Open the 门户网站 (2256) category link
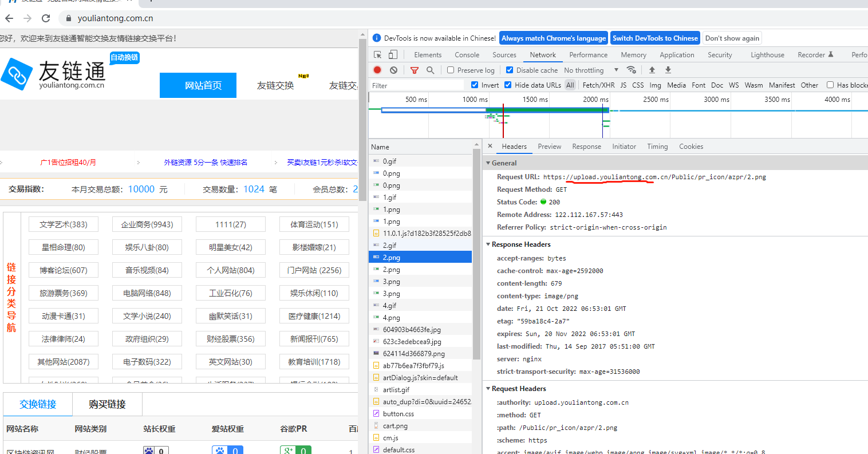 pyautogui.click(x=314, y=270)
